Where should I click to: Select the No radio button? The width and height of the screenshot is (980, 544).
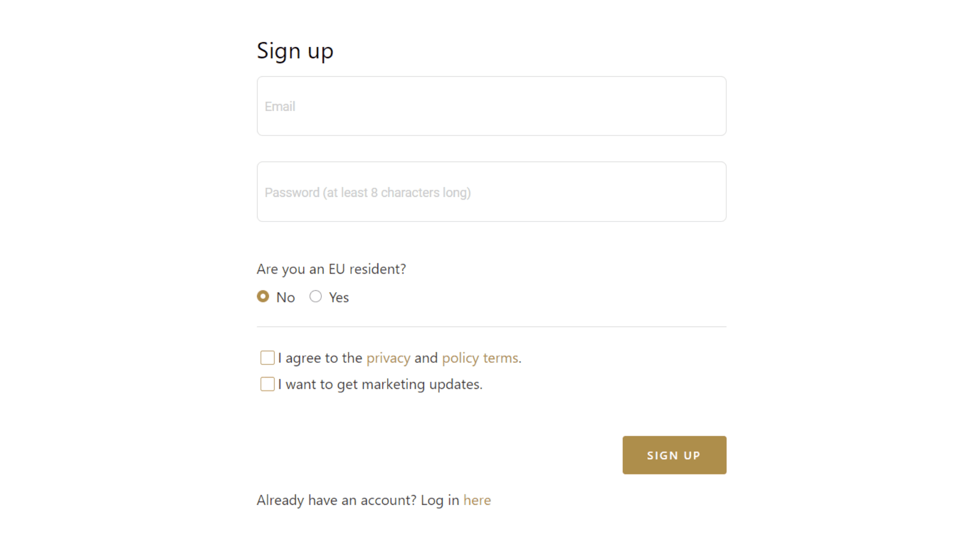tap(263, 296)
